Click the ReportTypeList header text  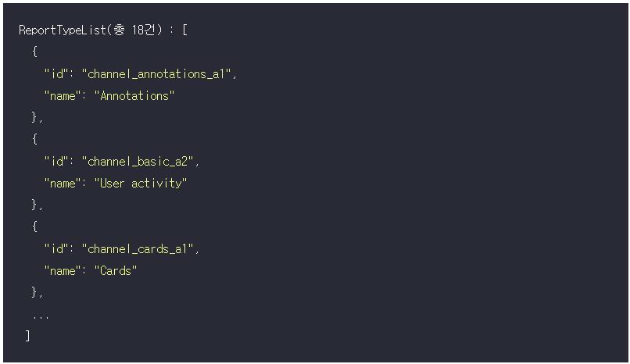pyautogui.click(x=91, y=30)
